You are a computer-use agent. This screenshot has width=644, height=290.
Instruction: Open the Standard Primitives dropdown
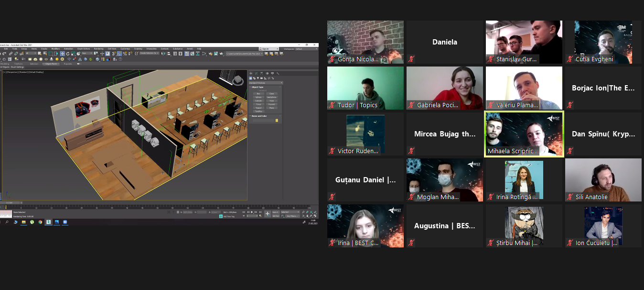(x=266, y=83)
